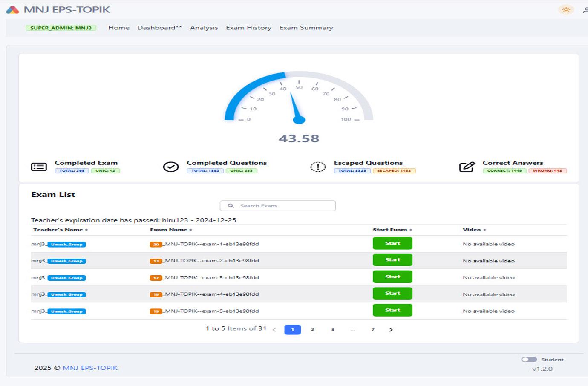
Task: Open the Exam History page
Action: [248, 28]
